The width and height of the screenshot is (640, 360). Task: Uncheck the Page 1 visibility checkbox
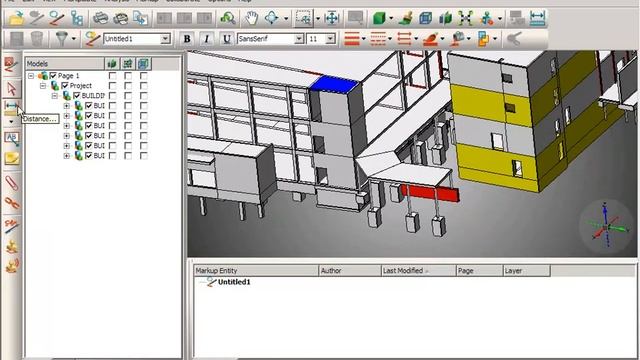pyautogui.click(x=53, y=76)
